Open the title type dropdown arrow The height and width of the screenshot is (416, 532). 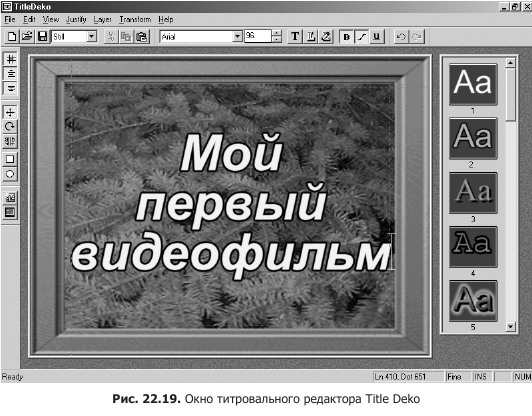tap(91, 36)
